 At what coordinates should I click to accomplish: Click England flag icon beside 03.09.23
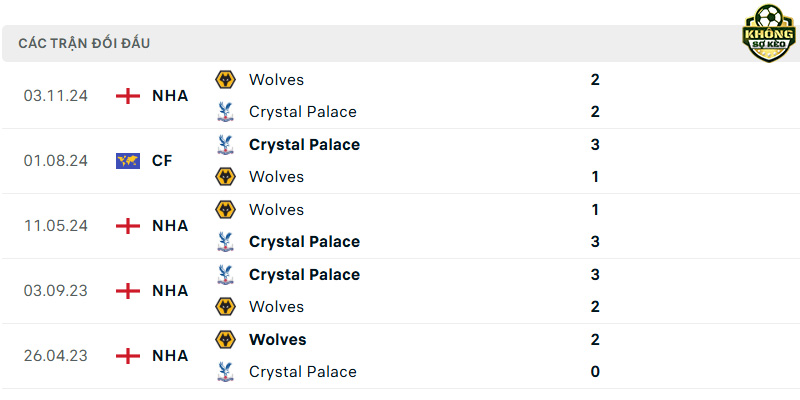click(128, 291)
